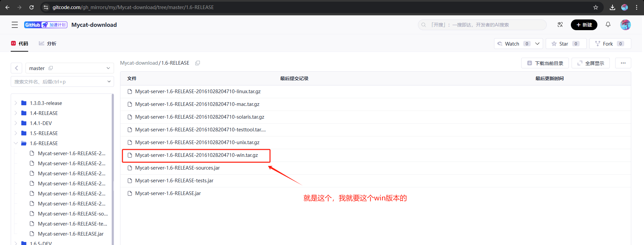Click the 1.6-RELEASE open folder icon
The width and height of the screenshot is (644, 245).
(x=24, y=143)
